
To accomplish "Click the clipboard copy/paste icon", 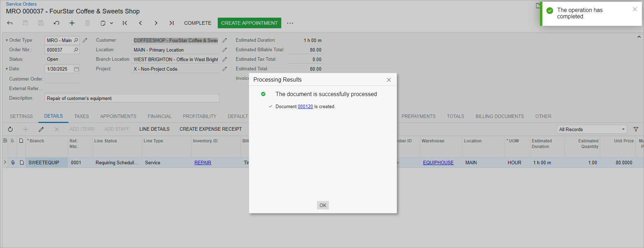I will (103, 23).
